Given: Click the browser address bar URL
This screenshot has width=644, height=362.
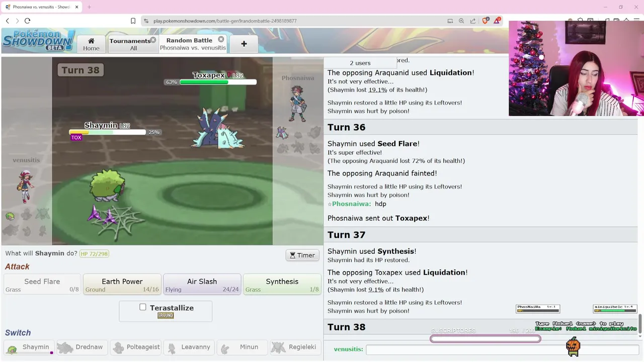Looking at the screenshot, I should (225, 21).
